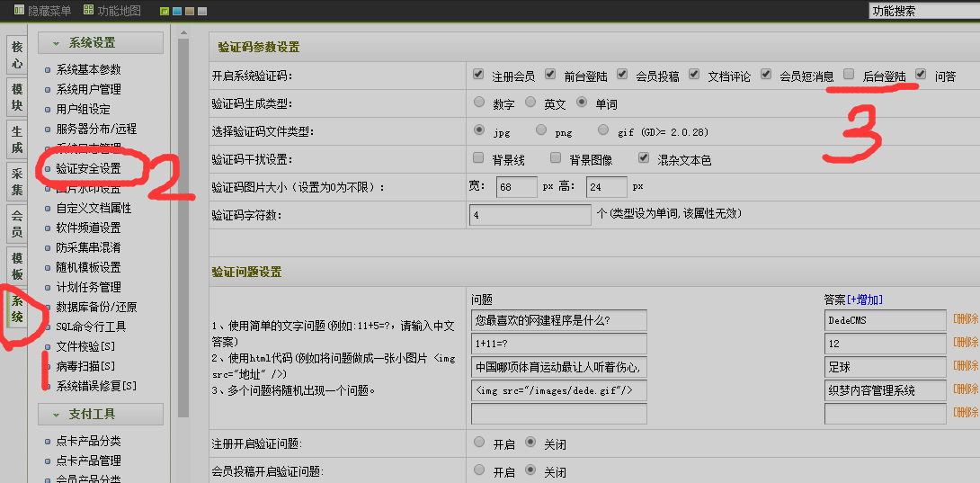
Task: Switch to the blue skin theme swatch
Action: (x=177, y=12)
